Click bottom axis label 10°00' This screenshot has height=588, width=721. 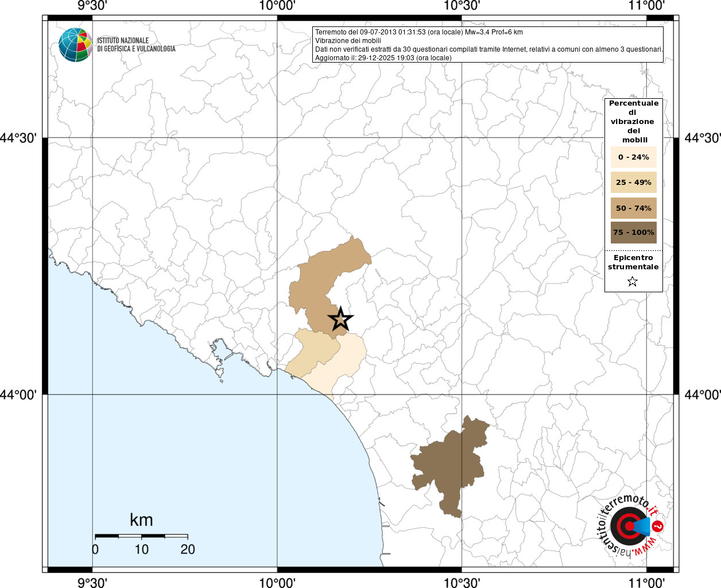point(277,582)
